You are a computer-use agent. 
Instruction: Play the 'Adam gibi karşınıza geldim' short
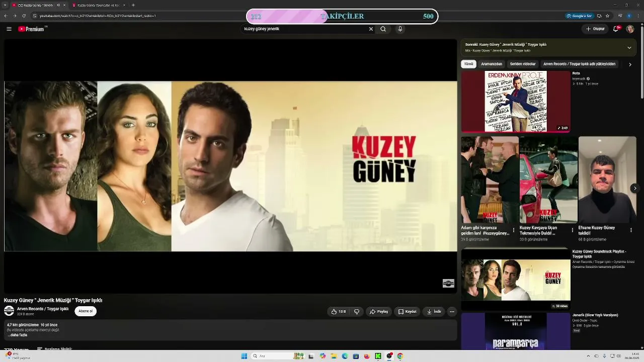click(x=490, y=179)
